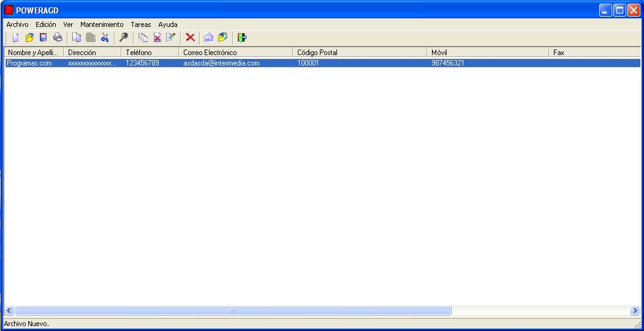Print the contact list with the printer icon

tap(58, 38)
